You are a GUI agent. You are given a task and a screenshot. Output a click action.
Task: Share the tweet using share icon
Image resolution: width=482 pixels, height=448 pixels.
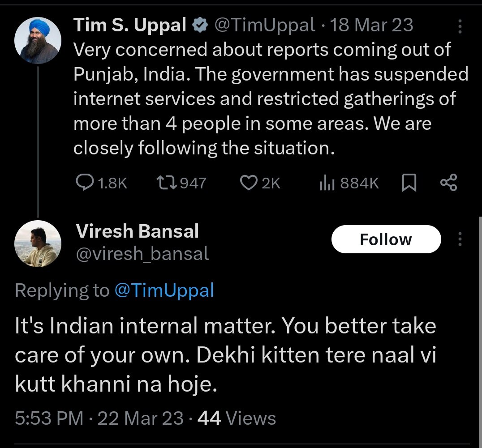pyautogui.click(x=448, y=183)
